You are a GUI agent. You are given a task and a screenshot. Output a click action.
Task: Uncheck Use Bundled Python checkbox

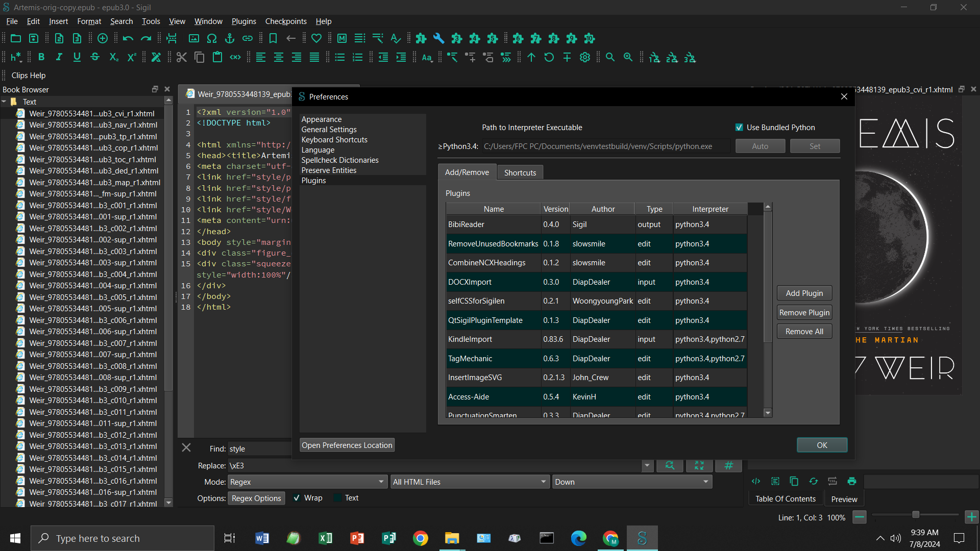tap(739, 128)
